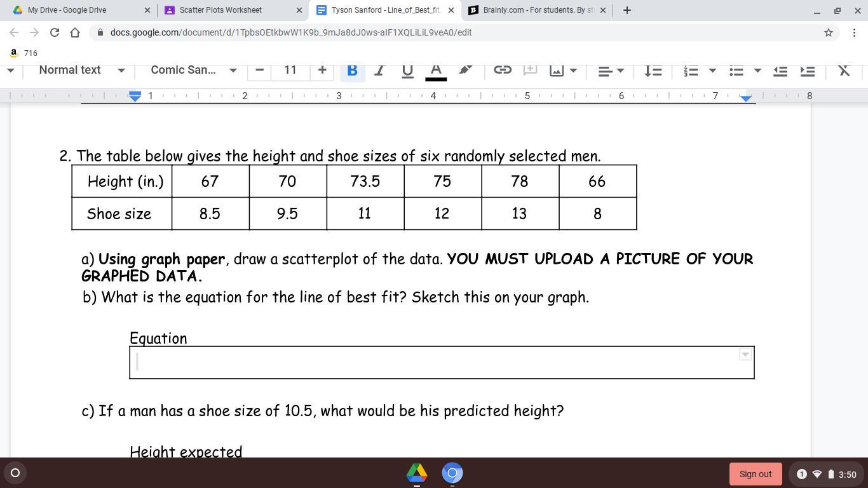Close the Tyson Sanford document tab
The image size is (868, 488).
click(x=451, y=10)
